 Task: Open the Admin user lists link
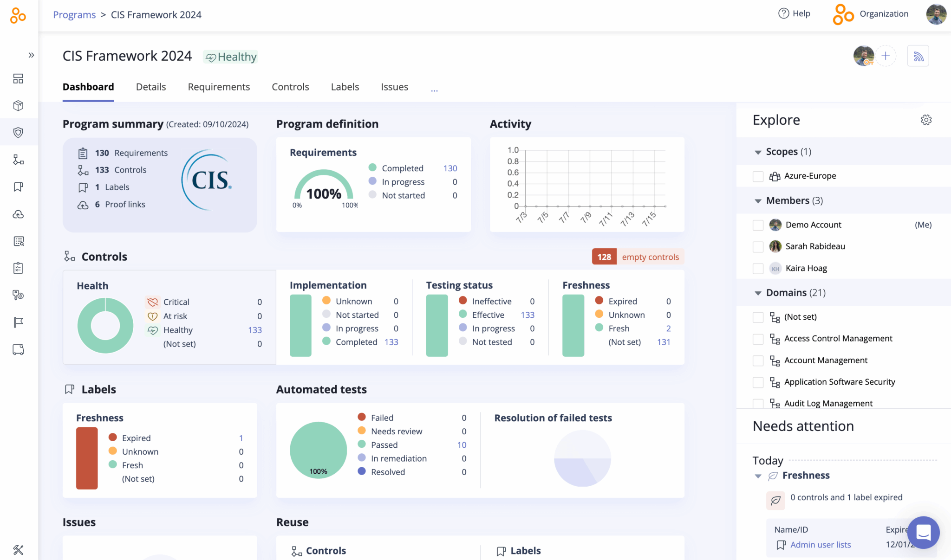820,545
